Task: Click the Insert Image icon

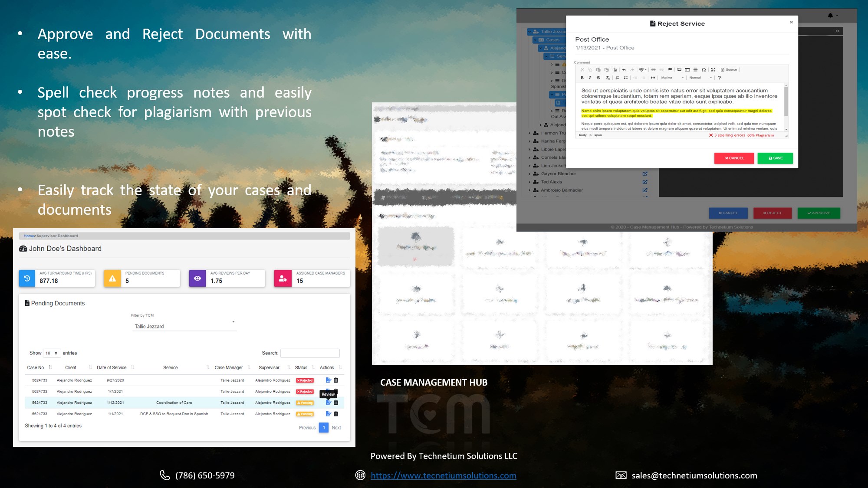Action: pos(679,70)
